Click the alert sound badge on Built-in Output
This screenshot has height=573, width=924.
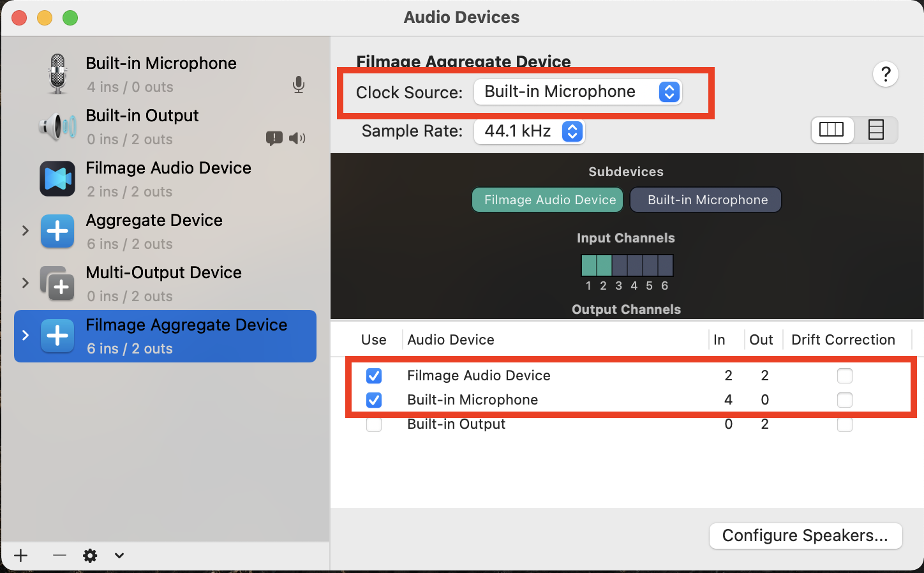point(274,138)
